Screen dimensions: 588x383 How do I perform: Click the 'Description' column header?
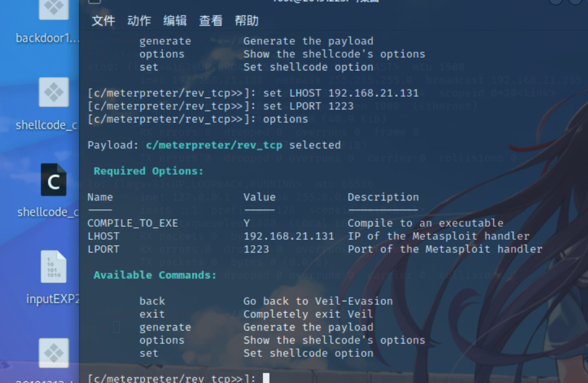point(383,197)
